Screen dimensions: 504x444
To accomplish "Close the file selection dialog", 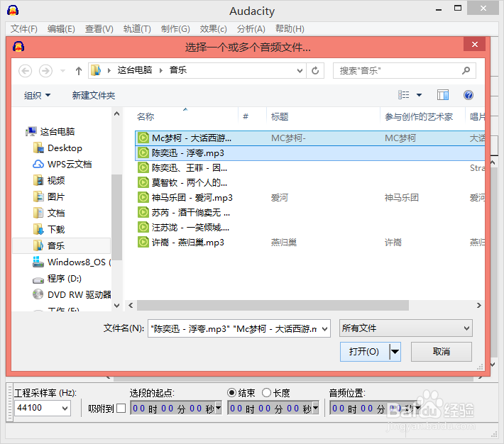I will point(474,45).
